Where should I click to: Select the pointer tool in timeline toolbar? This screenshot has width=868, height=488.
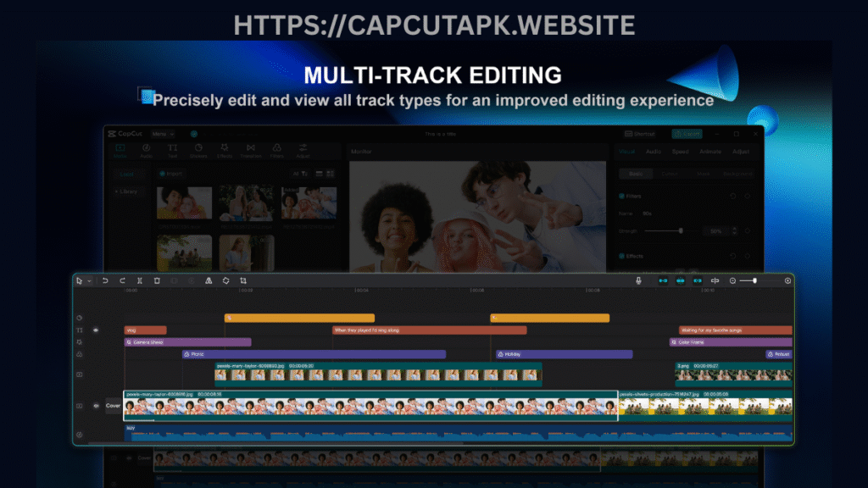(79, 281)
